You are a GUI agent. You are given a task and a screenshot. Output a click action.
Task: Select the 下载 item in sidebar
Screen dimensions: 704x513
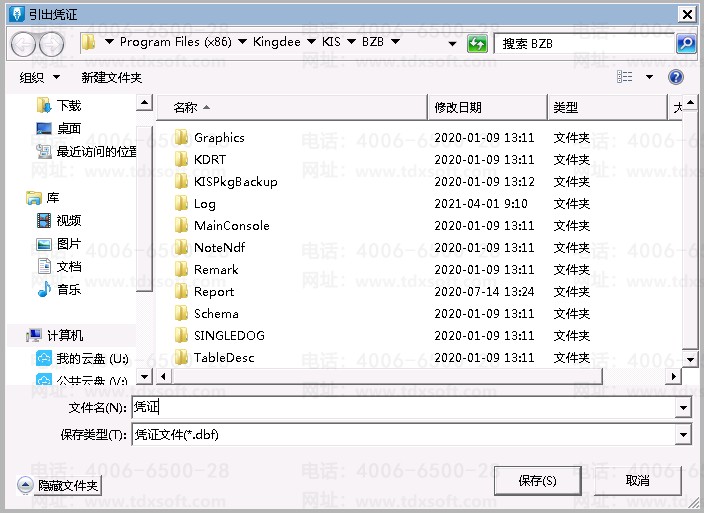(x=68, y=105)
